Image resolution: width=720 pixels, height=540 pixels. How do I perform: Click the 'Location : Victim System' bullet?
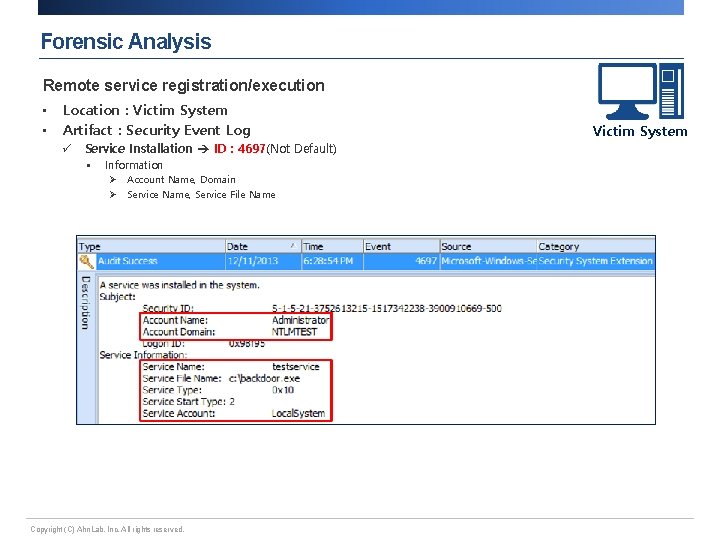[x=145, y=110]
